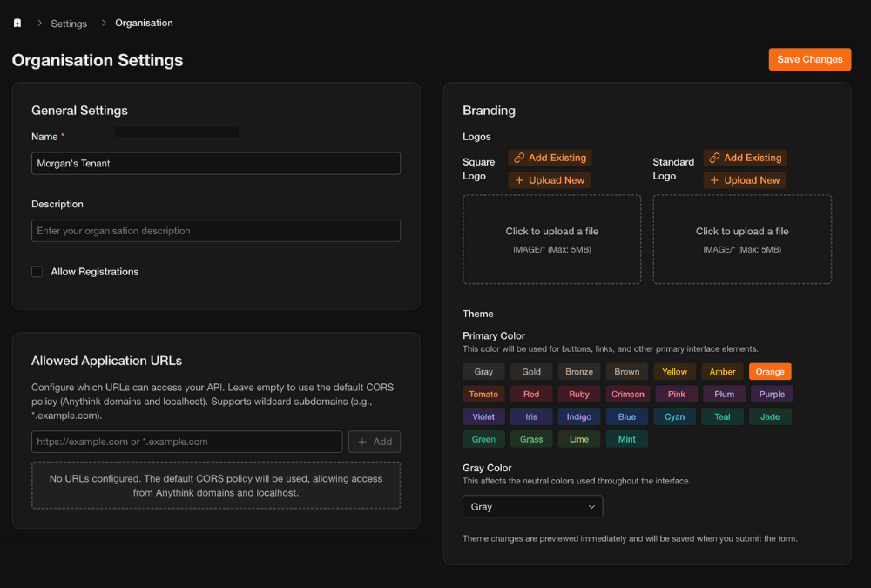Add an existing Standard Logo
The height and width of the screenshot is (588, 871).
coord(745,158)
